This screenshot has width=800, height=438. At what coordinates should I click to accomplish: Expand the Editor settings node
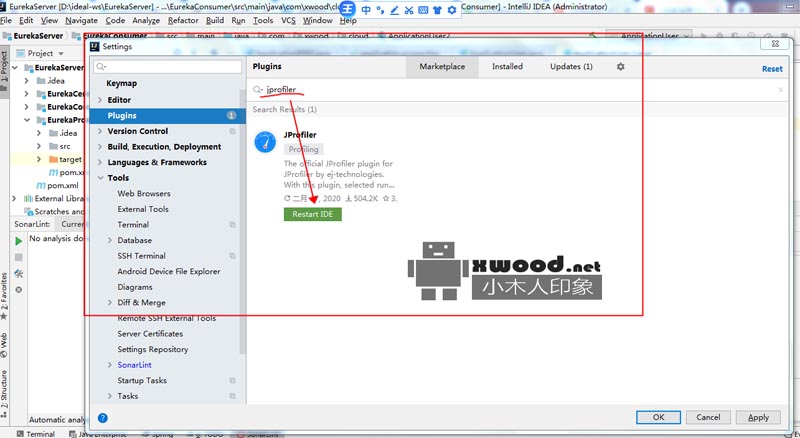(100, 100)
